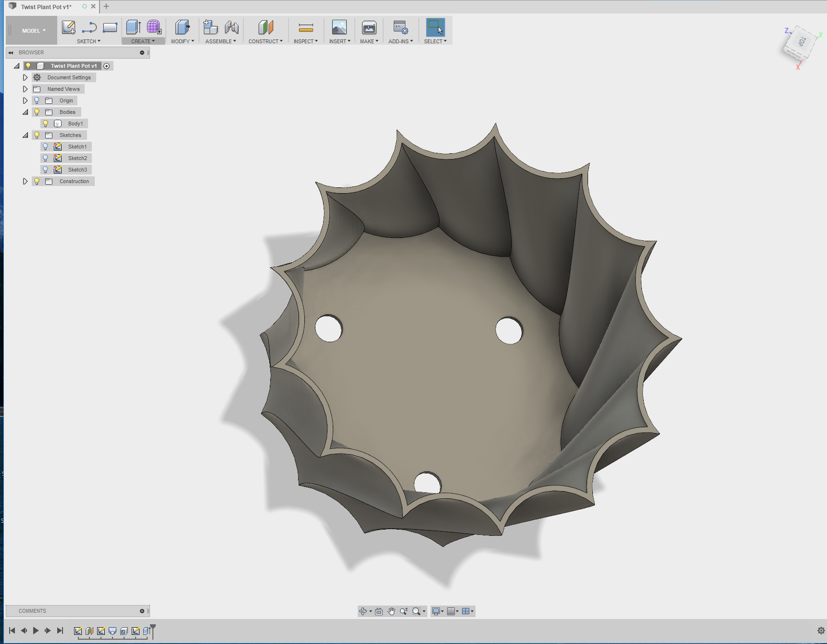The image size is (827, 644).
Task: Jump to timeline beginning
Action: 12,631
